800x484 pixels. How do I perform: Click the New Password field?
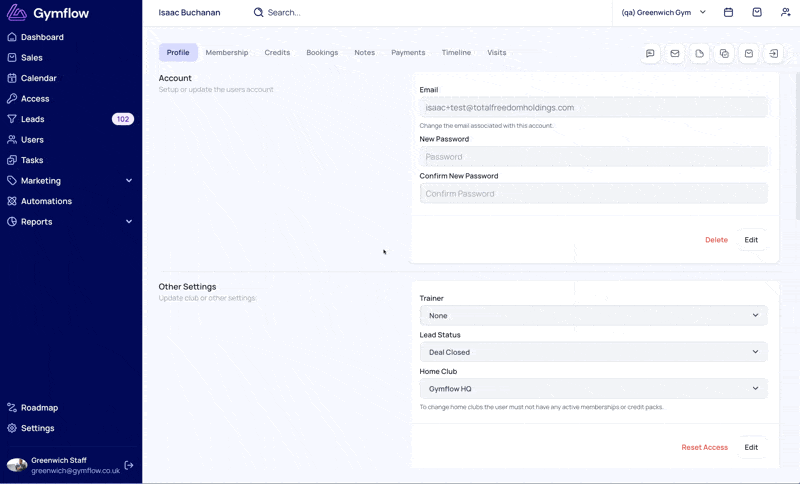click(x=593, y=157)
